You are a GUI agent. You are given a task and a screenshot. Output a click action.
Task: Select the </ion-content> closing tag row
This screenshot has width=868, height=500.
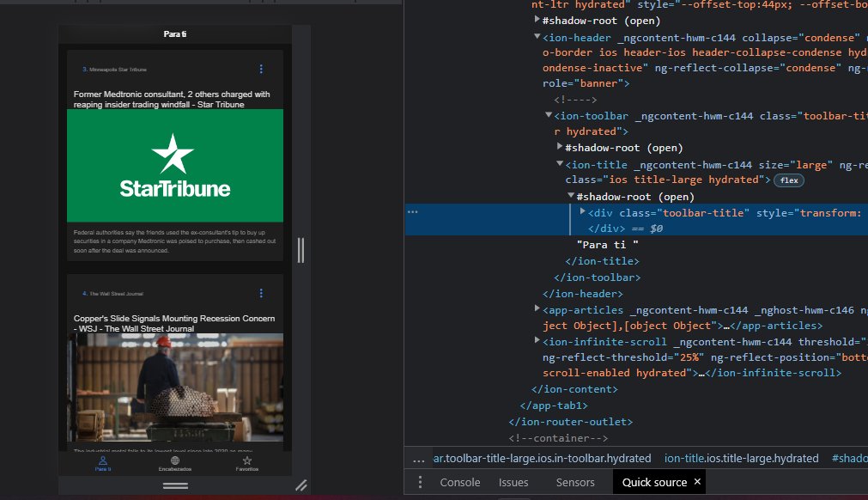tap(574, 389)
